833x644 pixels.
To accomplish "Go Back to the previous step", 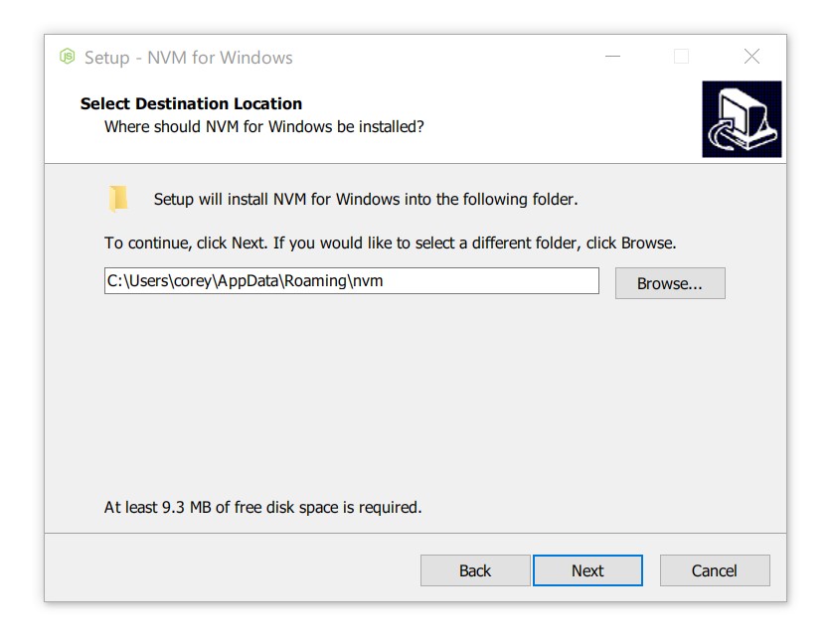I will (x=475, y=570).
